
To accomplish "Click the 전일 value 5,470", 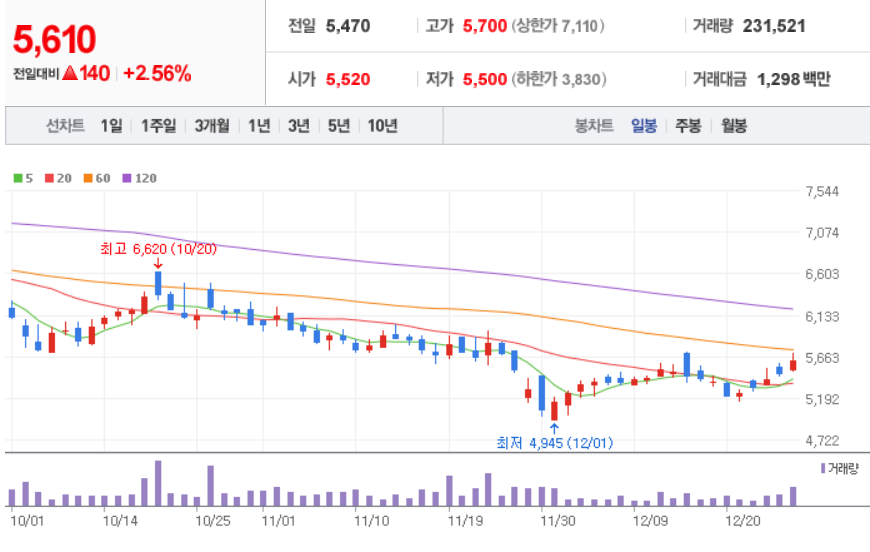I will pyautogui.click(x=348, y=26).
